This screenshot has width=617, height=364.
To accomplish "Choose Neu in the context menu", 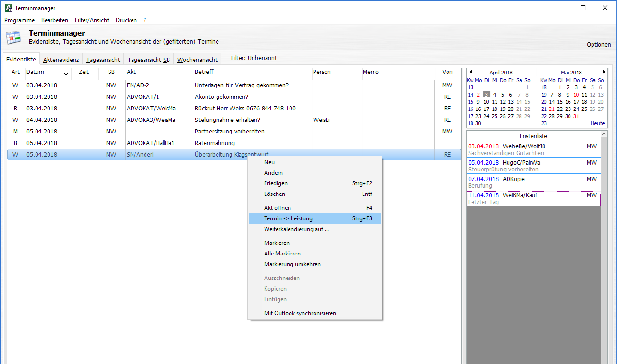I will [x=315, y=162].
